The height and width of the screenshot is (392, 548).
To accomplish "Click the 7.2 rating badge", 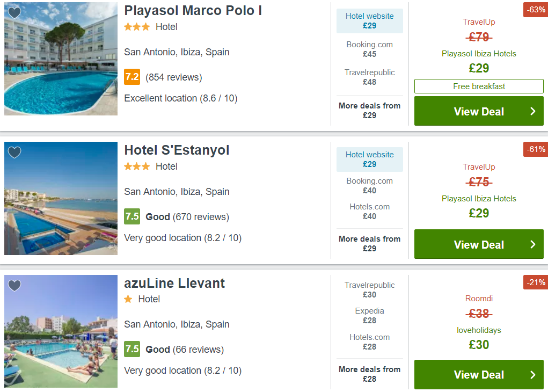I will tap(132, 77).
